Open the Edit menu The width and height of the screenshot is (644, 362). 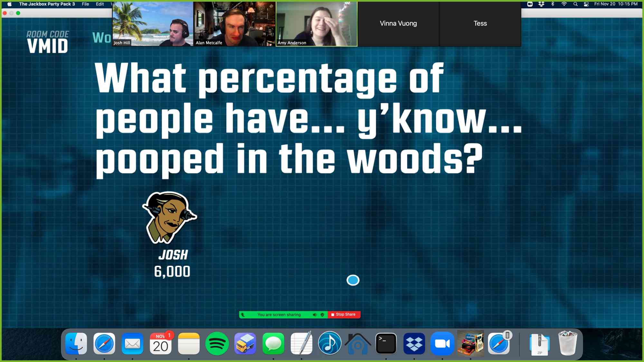pyautogui.click(x=100, y=4)
